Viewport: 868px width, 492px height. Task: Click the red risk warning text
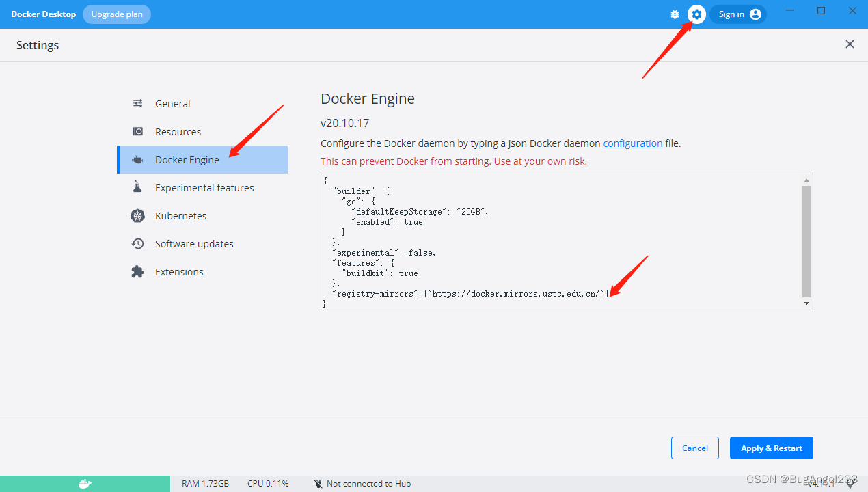pyautogui.click(x=454, y=161)
